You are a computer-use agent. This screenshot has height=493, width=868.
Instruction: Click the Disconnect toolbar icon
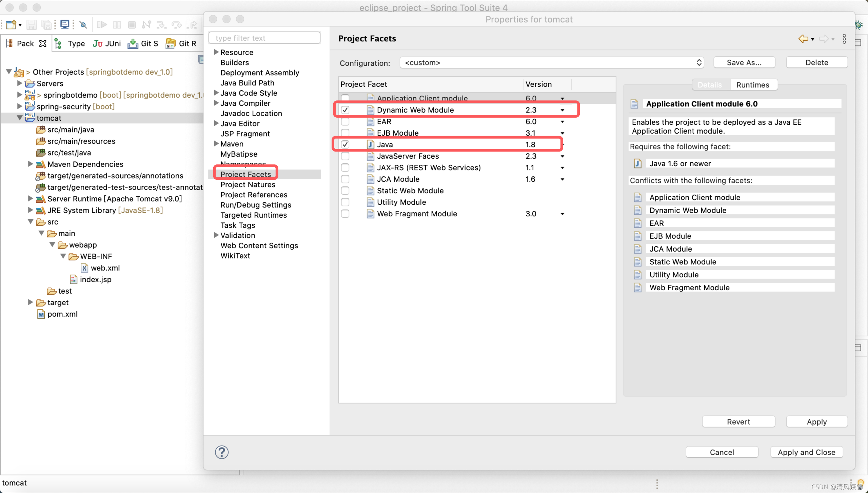tap(146, 24)
